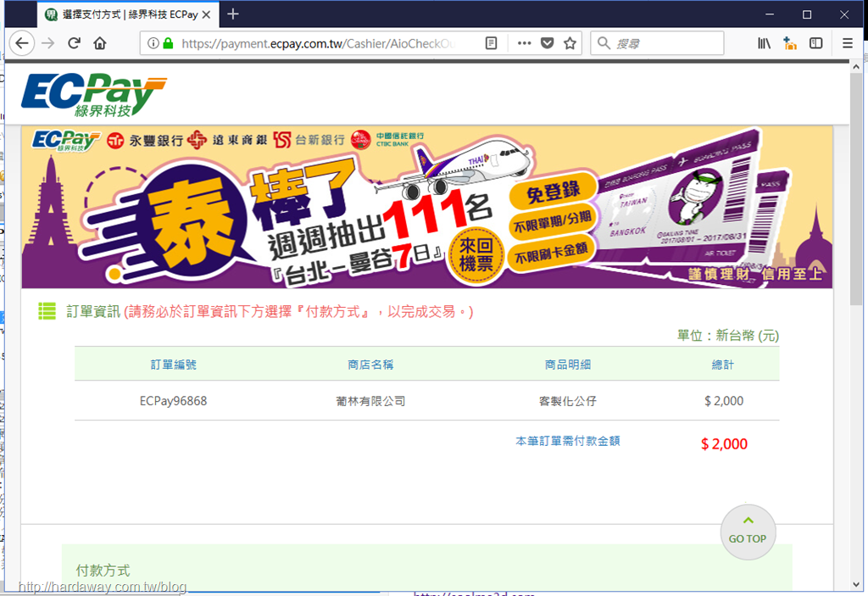868x596 pixels.
Task: Click the 單位：新台幣 (元) text
Action: 727,335
